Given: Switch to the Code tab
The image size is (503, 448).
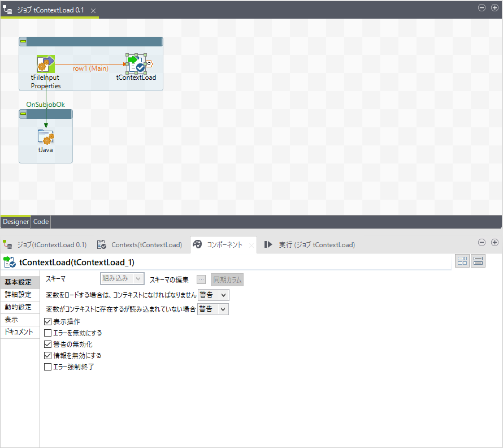Looking at the screenshot, I should (40, 222).
